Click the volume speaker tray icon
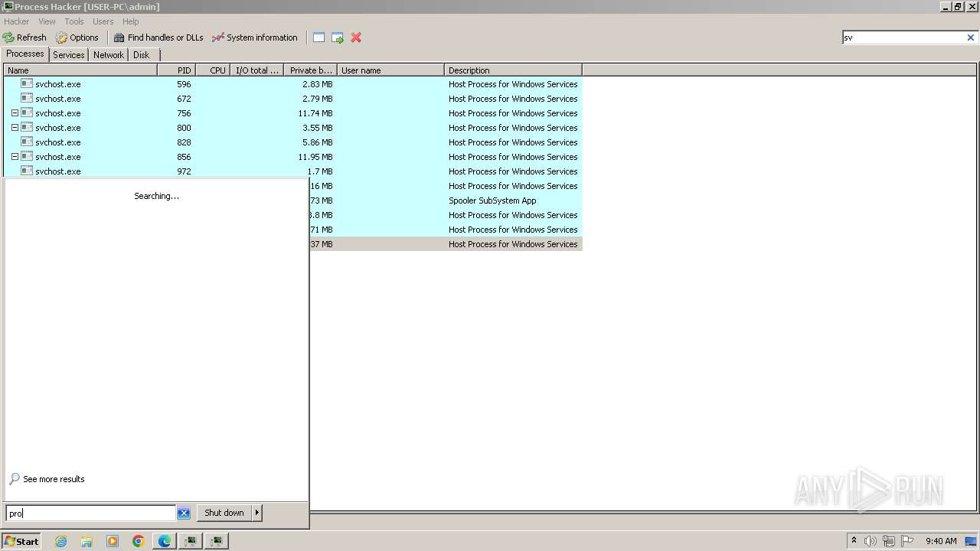 871,541
